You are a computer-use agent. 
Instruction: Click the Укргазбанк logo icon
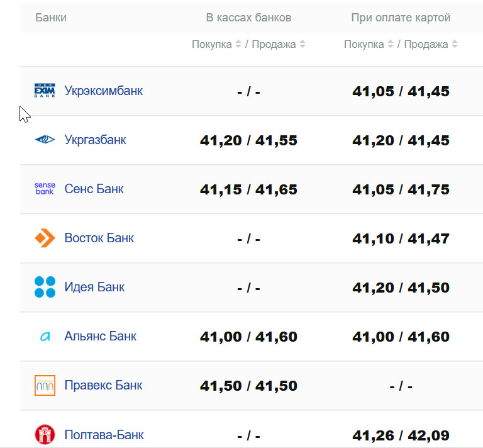[x=45, y=140]
